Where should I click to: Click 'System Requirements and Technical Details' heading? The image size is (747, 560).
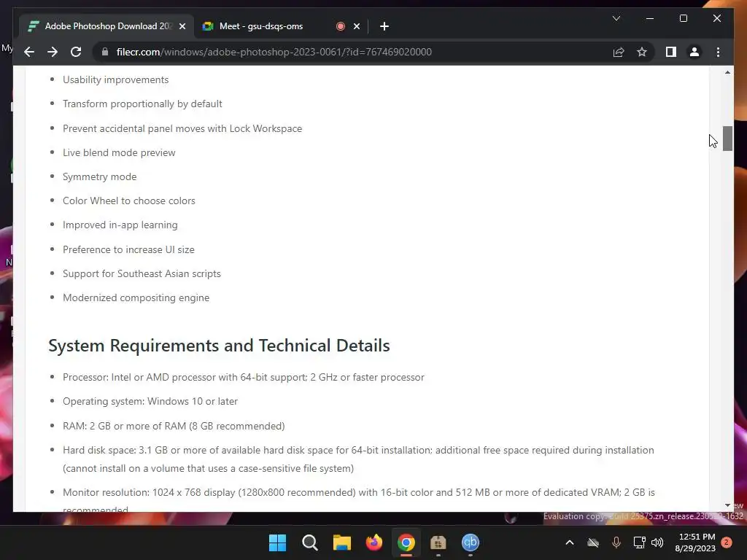[x=219, y=345]
